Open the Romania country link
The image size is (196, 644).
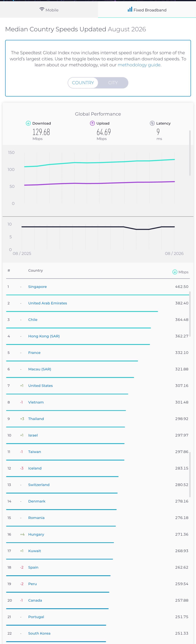[x=36, y=518]
